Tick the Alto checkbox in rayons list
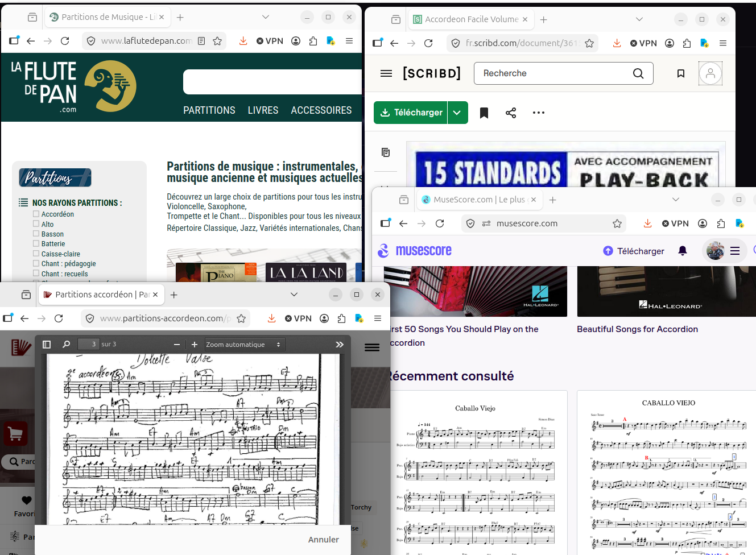The height and width of the screenshot is (555, 756). (36, 224)
